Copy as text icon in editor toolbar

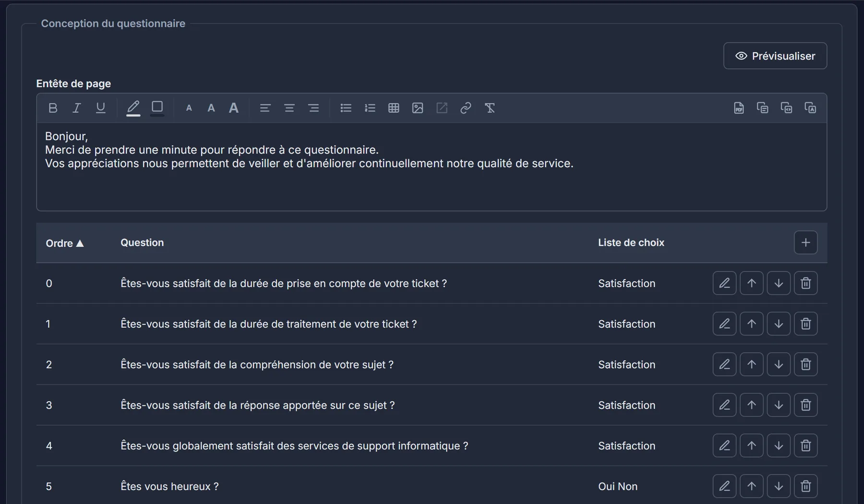coord(762,108)
